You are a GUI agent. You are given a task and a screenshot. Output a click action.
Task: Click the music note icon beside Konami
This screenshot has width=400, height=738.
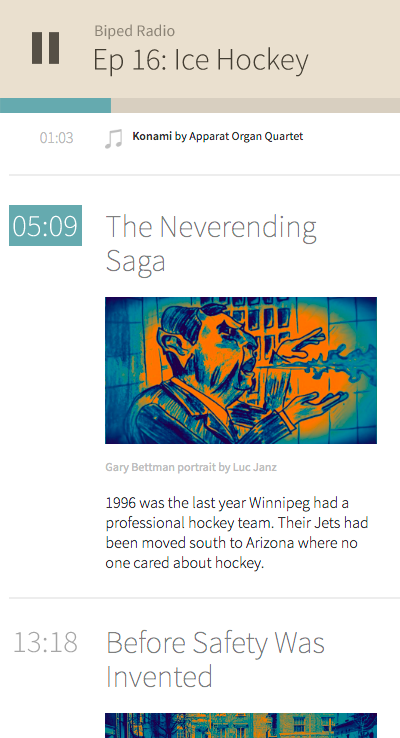pos(113,139)
